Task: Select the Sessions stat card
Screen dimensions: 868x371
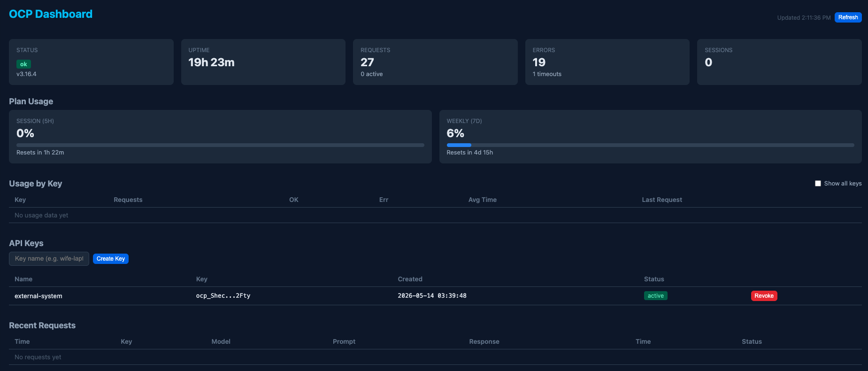Action: (x=779, y=62)
